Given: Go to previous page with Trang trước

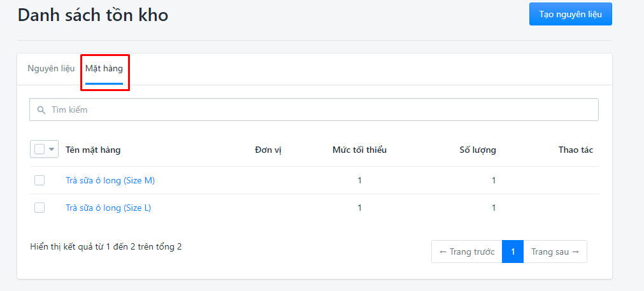Looking at the screenshot, I should [x=466, y=252].
